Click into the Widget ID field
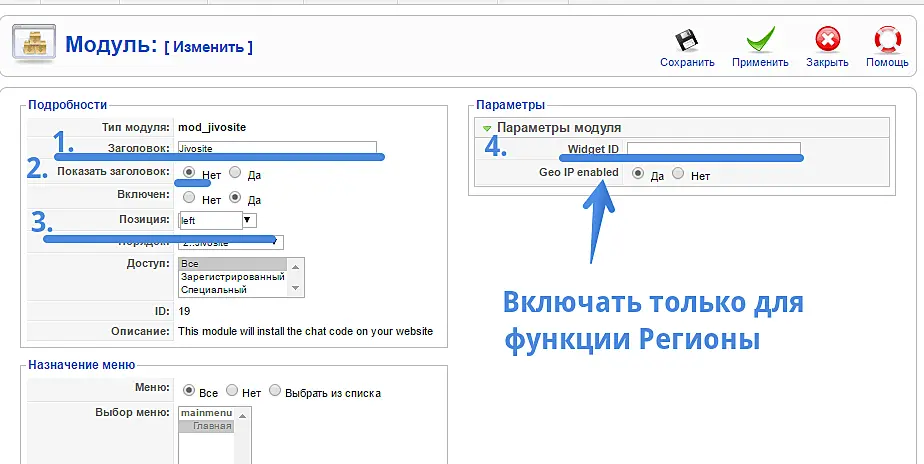Viewport: 924px width, 464px height. tap(713, 150)
